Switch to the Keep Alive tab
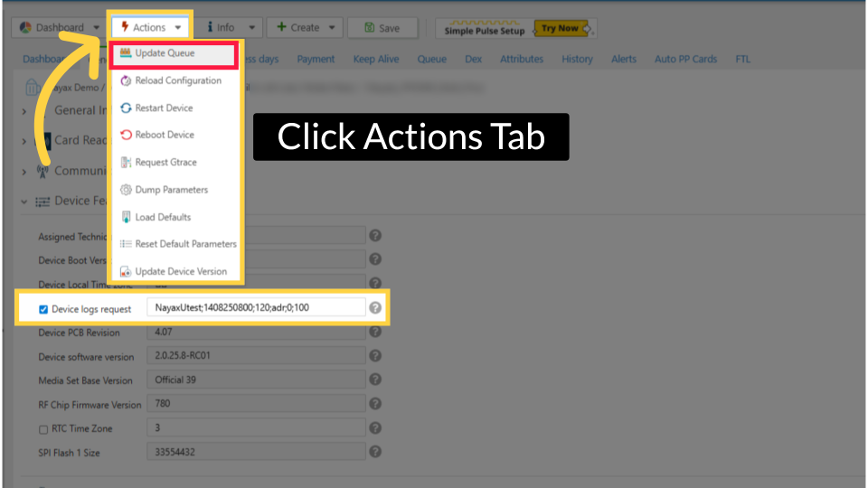The width and height of the screenshot is (868, 488). click(376, 60)
